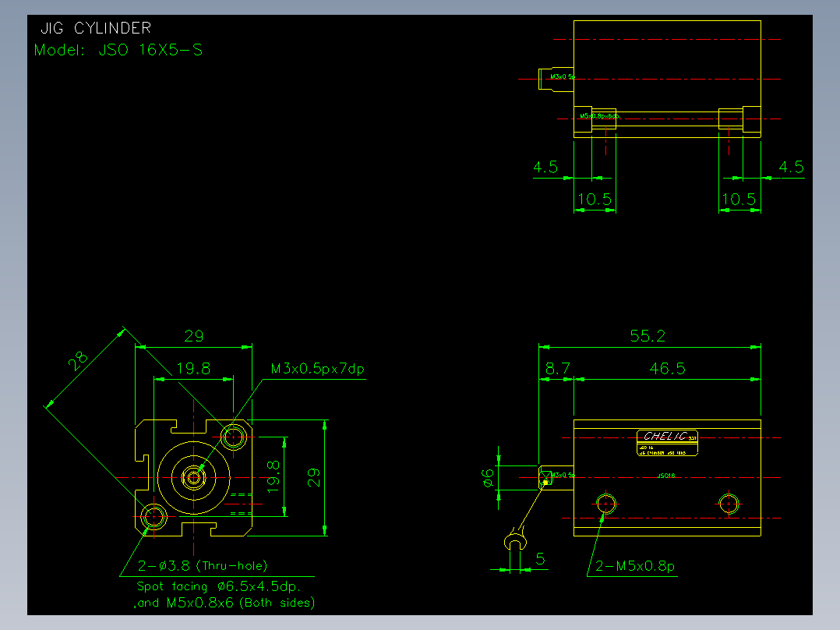Select the 2-ø3.8 Thru-hole note

[203, 565]
